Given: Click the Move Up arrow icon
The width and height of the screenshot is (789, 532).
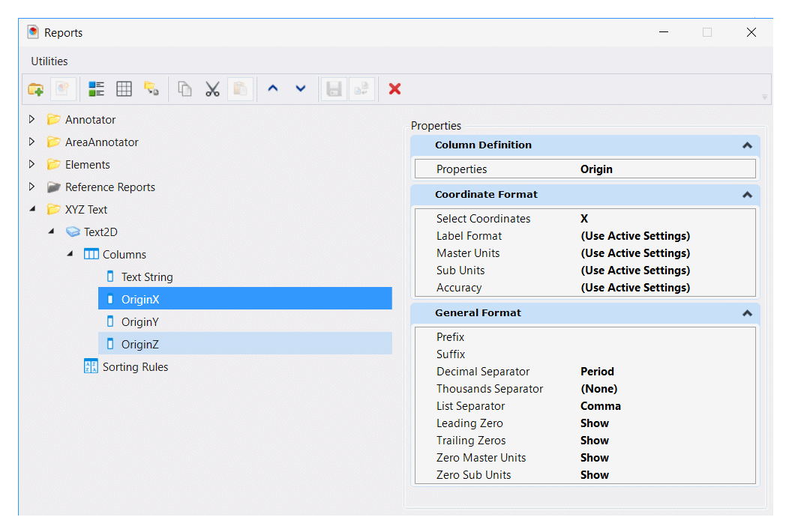Looking at the screenshot, I should click(273, 89).
